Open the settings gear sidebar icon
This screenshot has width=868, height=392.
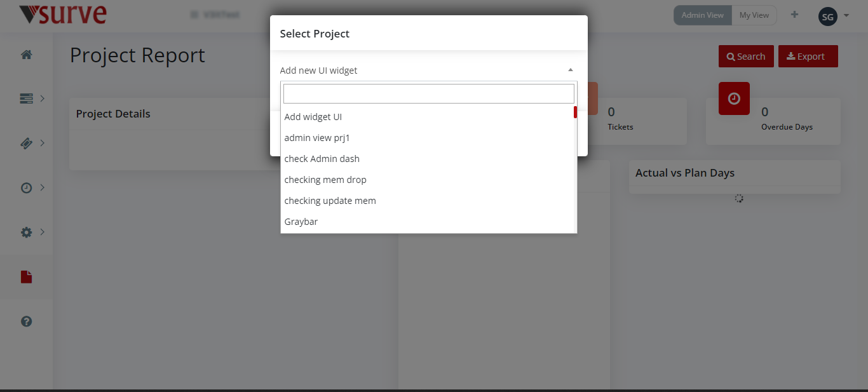(26, 233)
